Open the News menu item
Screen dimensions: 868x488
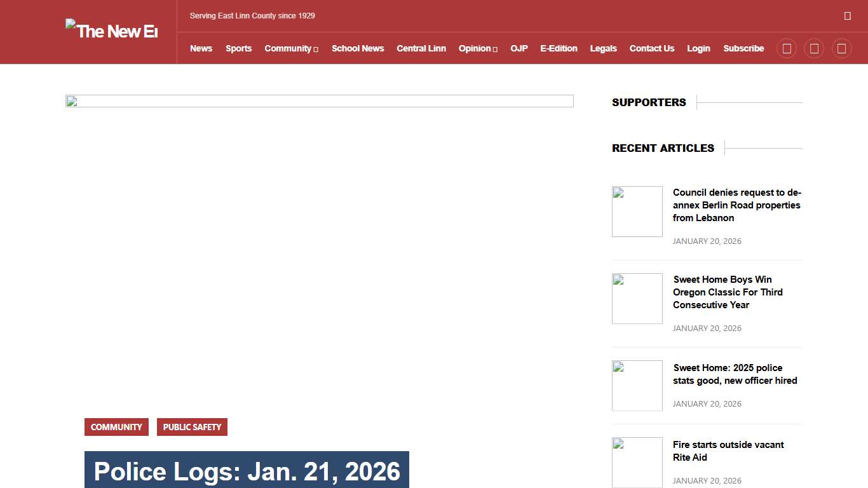point(201,48)
